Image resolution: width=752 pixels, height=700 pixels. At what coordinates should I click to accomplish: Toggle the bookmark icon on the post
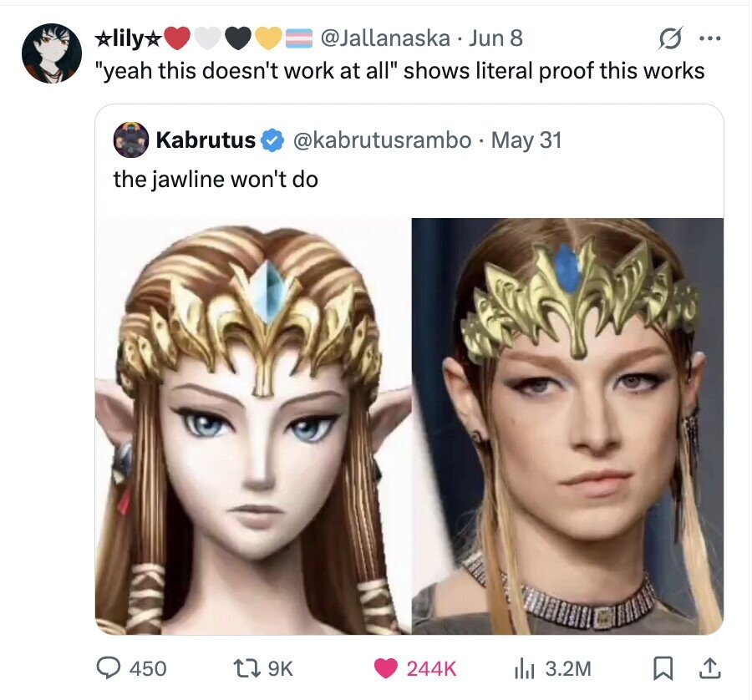pos(663,669)
